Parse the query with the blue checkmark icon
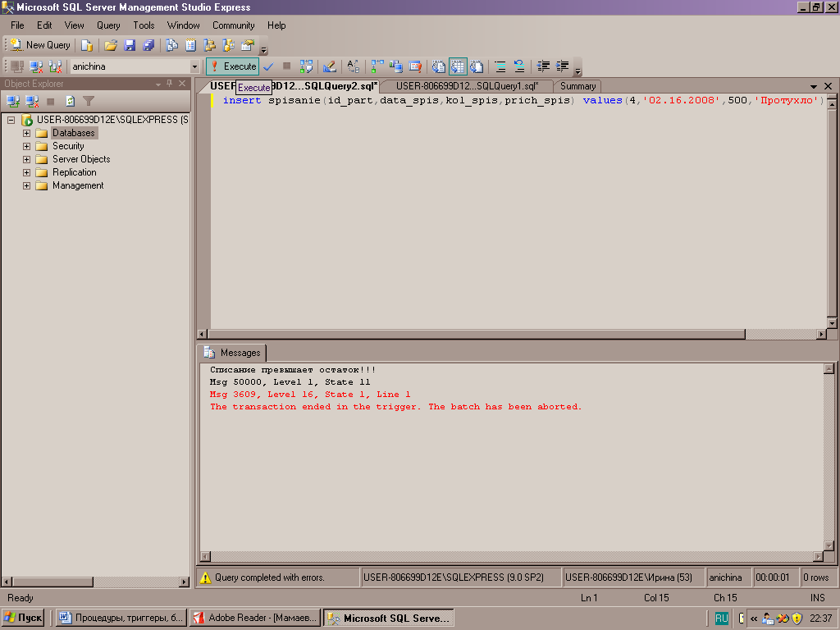Viewport: 840px width, 630px height. coord(268,66)
